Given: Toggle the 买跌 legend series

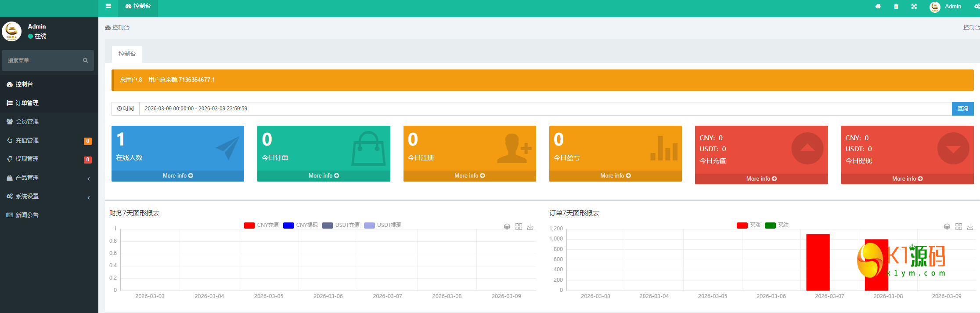Looking at the screenshot, I should (x=777, y=225).
